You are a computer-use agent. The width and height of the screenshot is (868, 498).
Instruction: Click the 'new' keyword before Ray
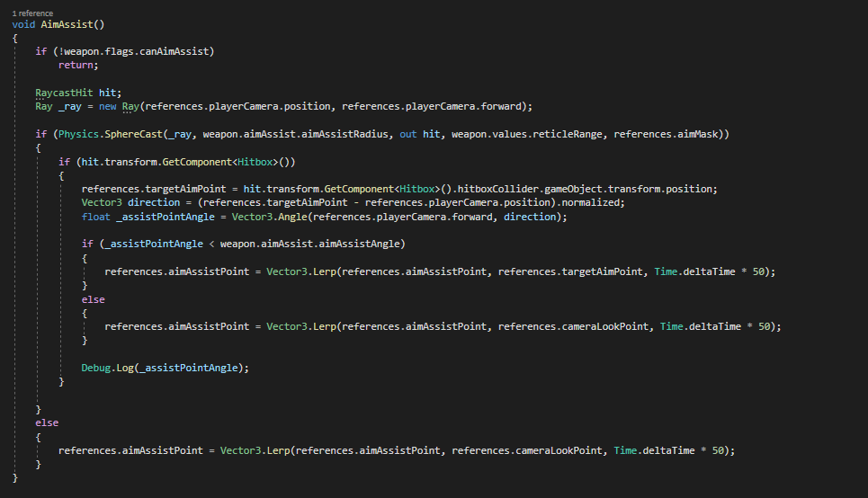click(x=107, y=106)
